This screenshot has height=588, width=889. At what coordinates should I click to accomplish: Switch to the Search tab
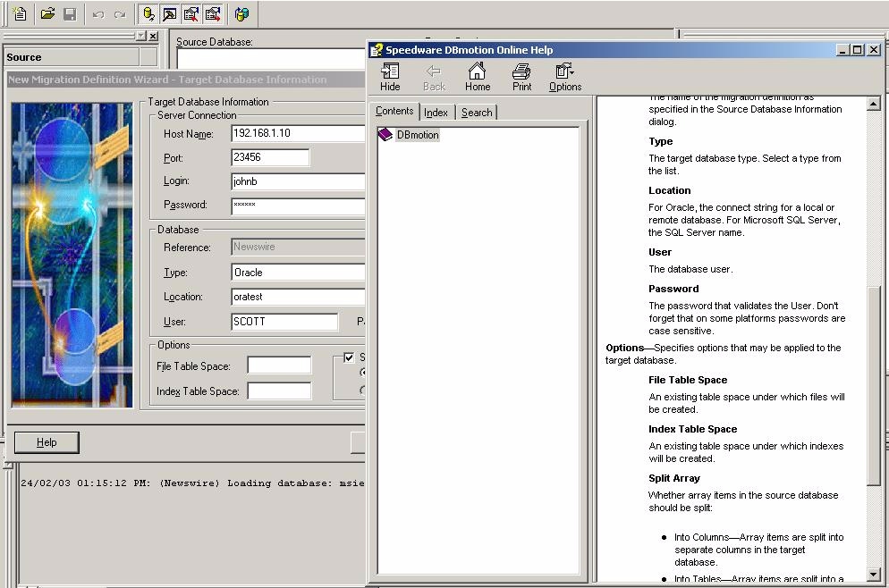(x=477, y=113)
